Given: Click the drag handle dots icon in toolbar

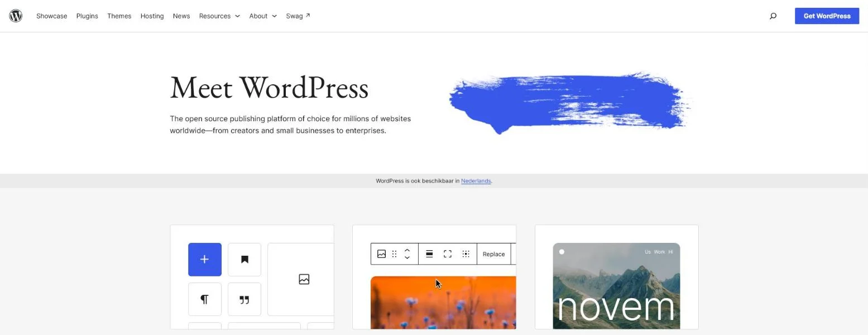Looking at the screenshot, I should click(394, 254).
